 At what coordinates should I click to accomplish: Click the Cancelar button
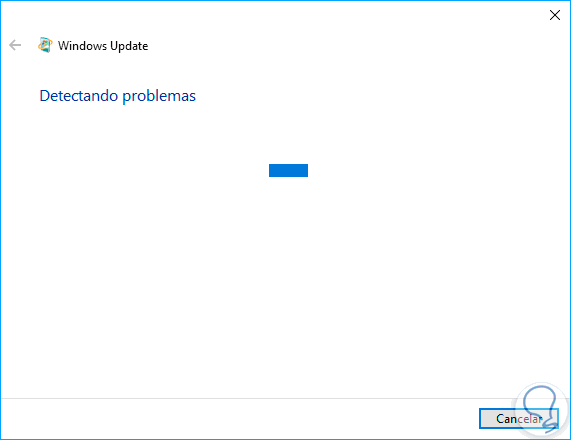pyautogui.click(x=519, y=419)
